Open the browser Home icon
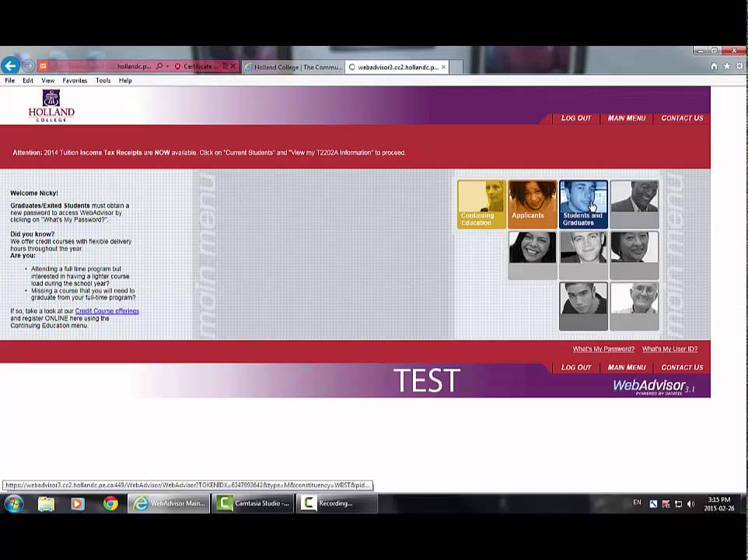748x560 pixels. click(x=714, y=66)
